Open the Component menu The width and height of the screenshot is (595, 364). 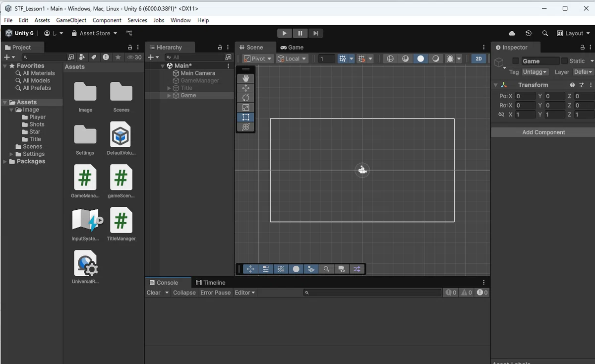(107, 20)
